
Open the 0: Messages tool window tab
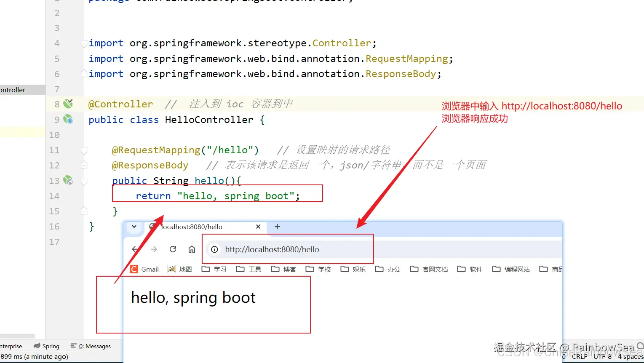pyautogui.click(x=91, y=346)
